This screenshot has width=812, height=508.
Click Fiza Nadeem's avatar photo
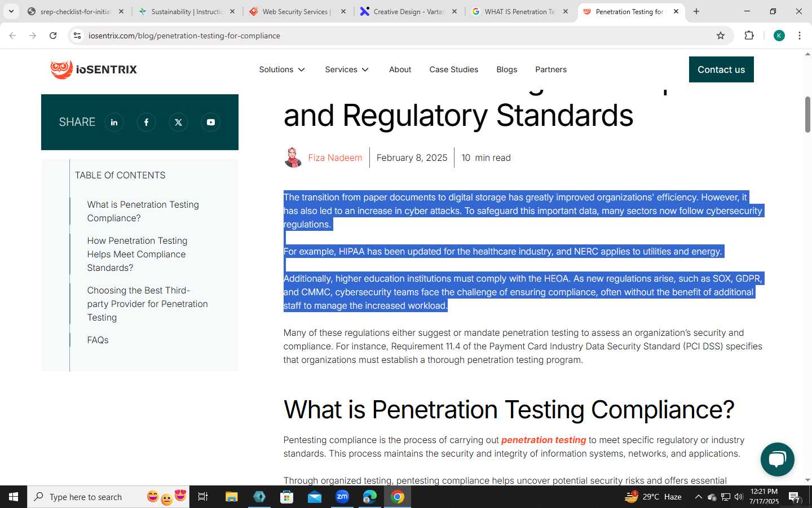[x=293, y=157]
